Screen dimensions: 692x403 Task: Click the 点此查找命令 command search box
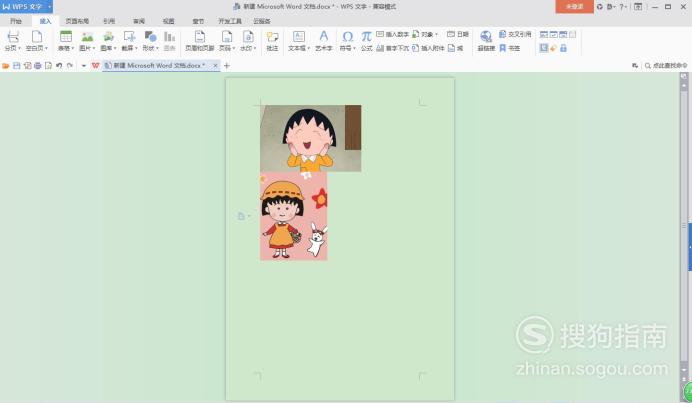coord(666,66)
